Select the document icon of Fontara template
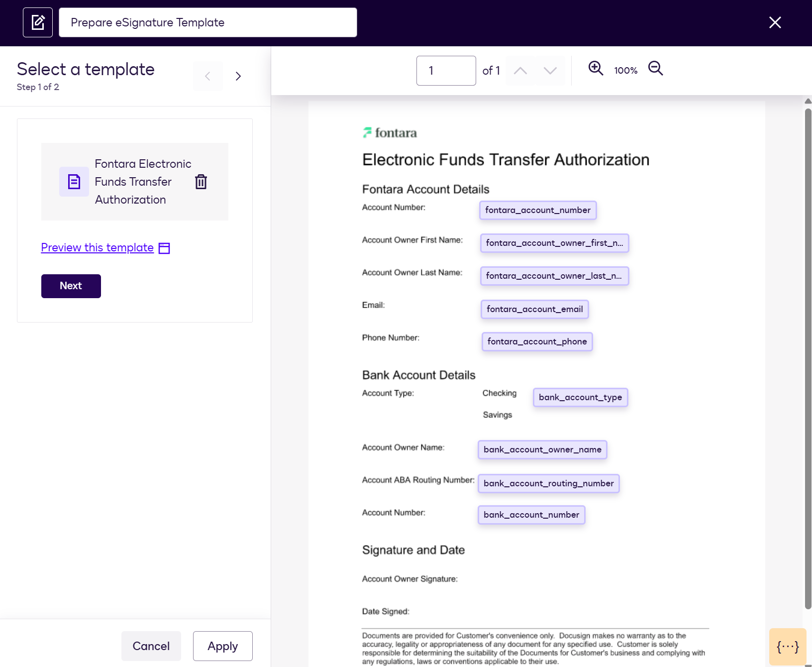Image resolution: width=812 pixels, height=667 pixels. click(74, 182)
